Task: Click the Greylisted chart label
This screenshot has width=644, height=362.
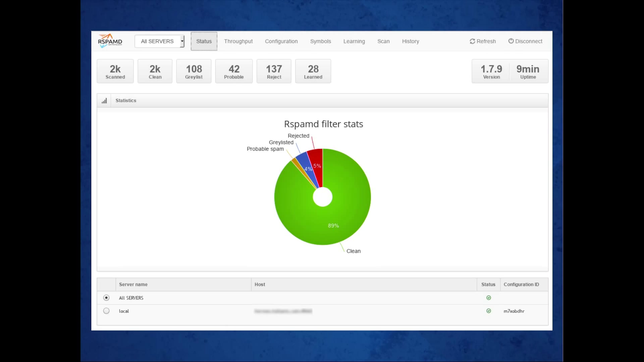Action: coord(281,142)
